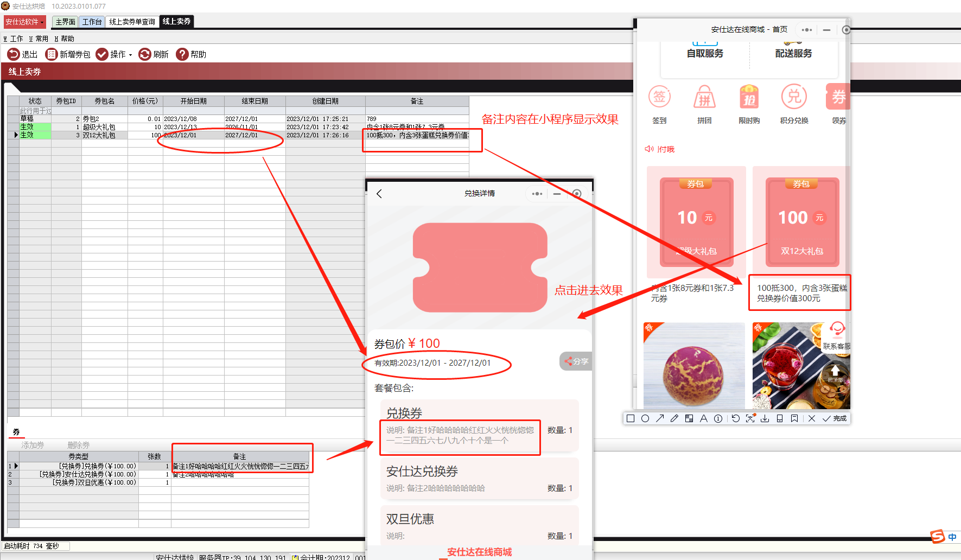961x560 pixels.
Task: Click the 积分兑换 points exchange icon
Action: tap(794, 97)
